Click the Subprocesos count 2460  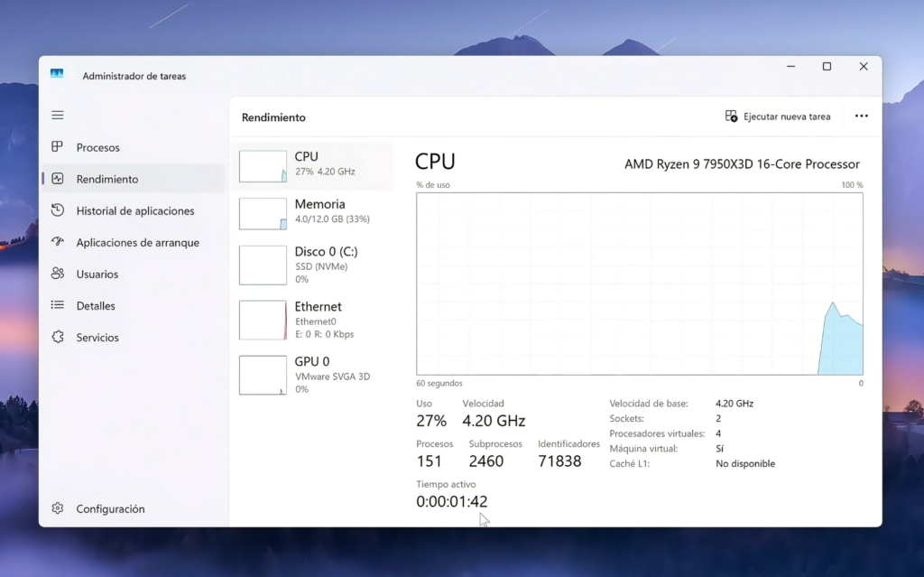486,461
